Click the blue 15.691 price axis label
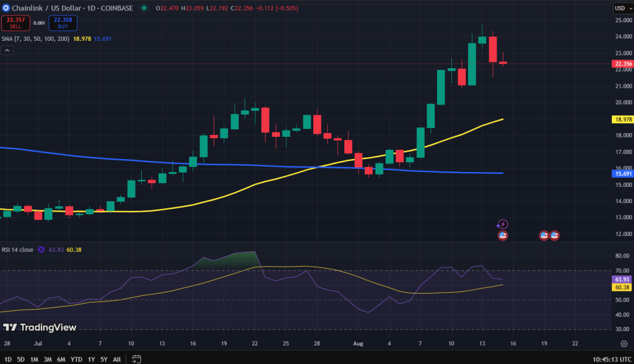 pos(623,173)
